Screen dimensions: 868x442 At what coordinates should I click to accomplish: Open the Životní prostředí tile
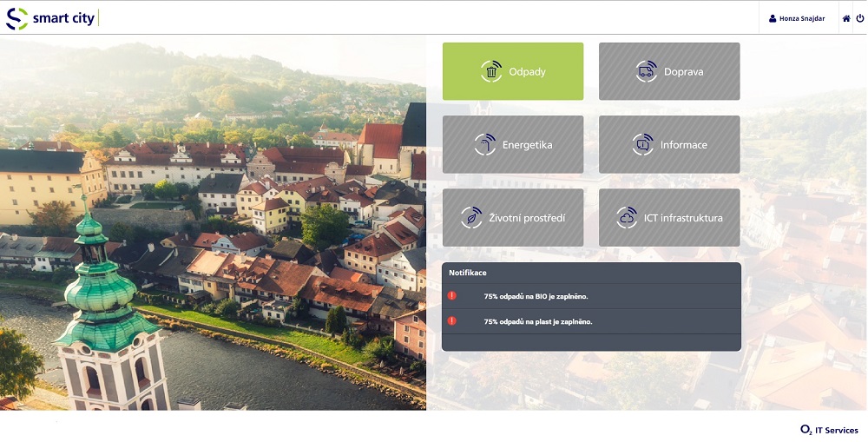pyautogui.click(x=513, y=218)
